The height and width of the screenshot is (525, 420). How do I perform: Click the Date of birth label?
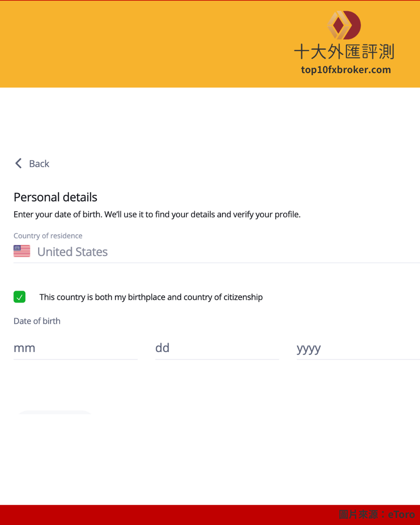coord(37,321)
